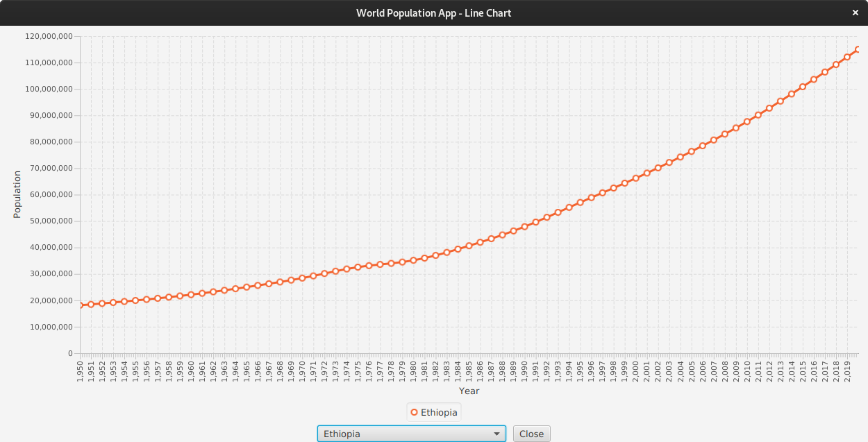
Task: Open the Ethiopia country selection dropdown
Action: tap(411, 433)
